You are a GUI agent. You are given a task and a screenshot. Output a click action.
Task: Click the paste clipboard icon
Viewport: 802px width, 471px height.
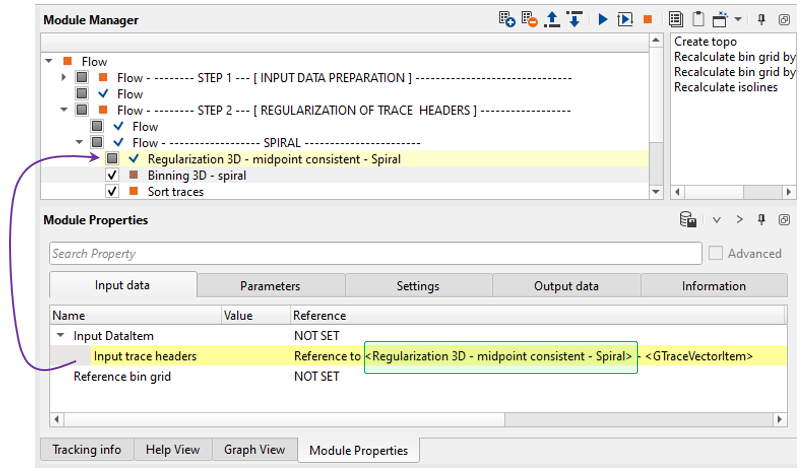698,19
